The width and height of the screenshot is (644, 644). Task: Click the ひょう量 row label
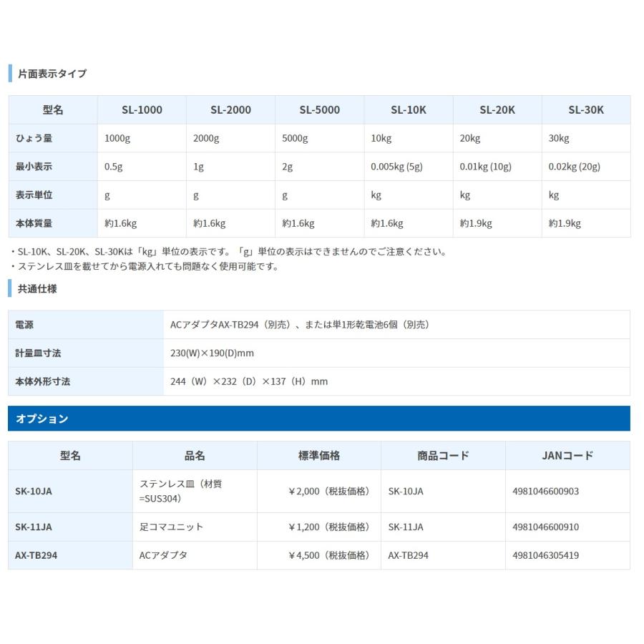33,138
